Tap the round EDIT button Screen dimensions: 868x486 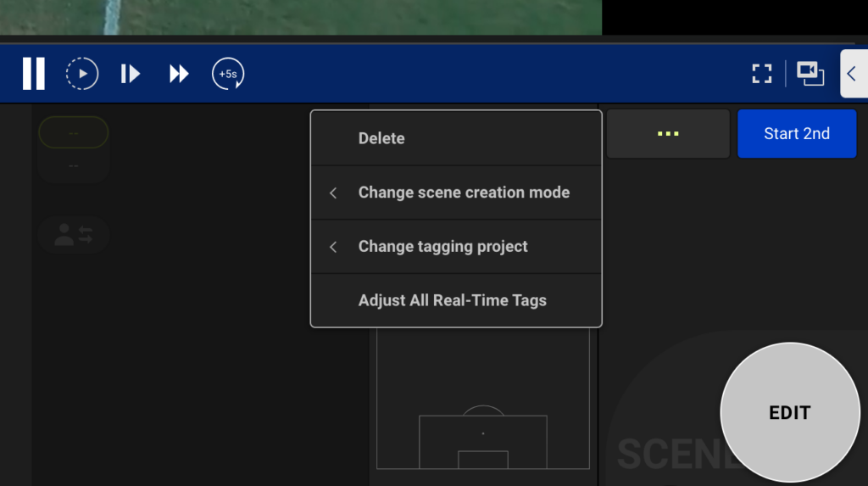(790, 412)
